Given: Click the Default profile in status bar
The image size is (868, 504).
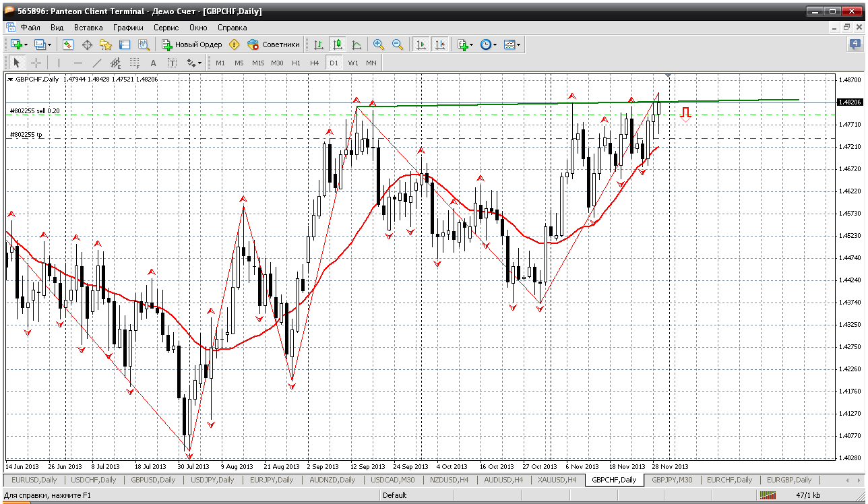Looking at the screenshot, I should pos(395,495).
